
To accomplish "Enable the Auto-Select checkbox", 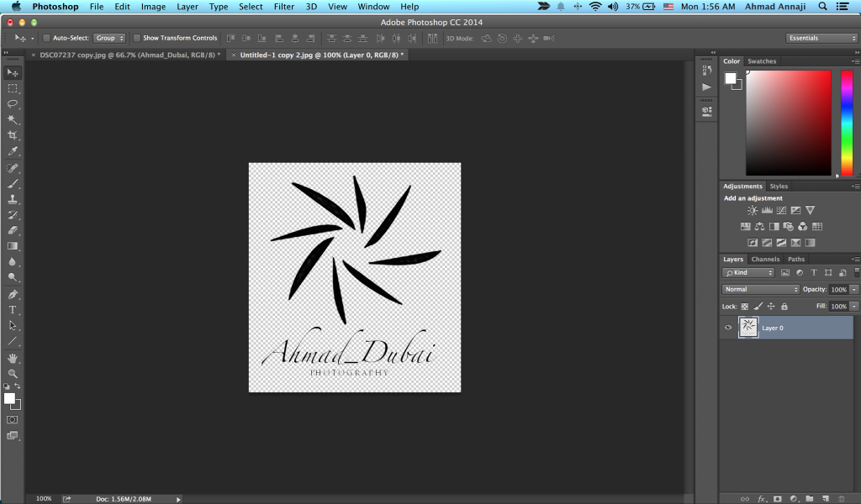I will click(47, 38).
